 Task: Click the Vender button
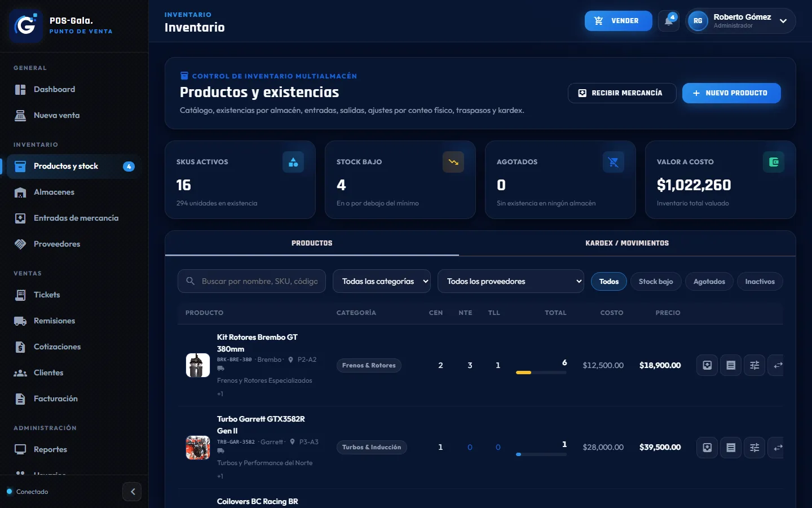click(619, 21)
